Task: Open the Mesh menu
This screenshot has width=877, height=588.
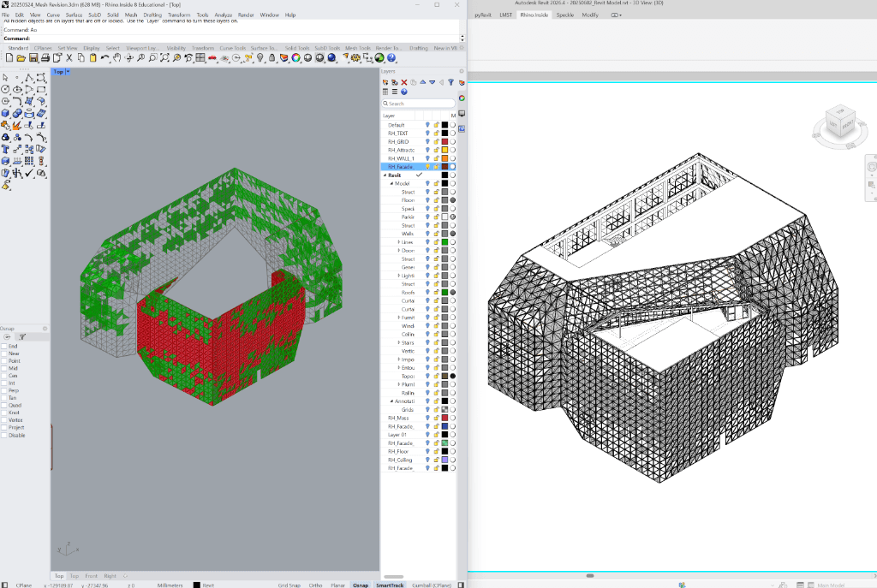Action: 131,15
